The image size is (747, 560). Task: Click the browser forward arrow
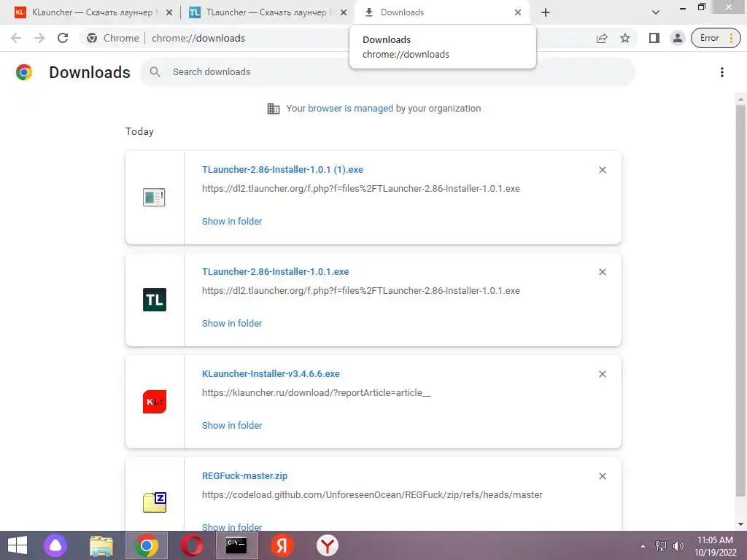[39, 38]
